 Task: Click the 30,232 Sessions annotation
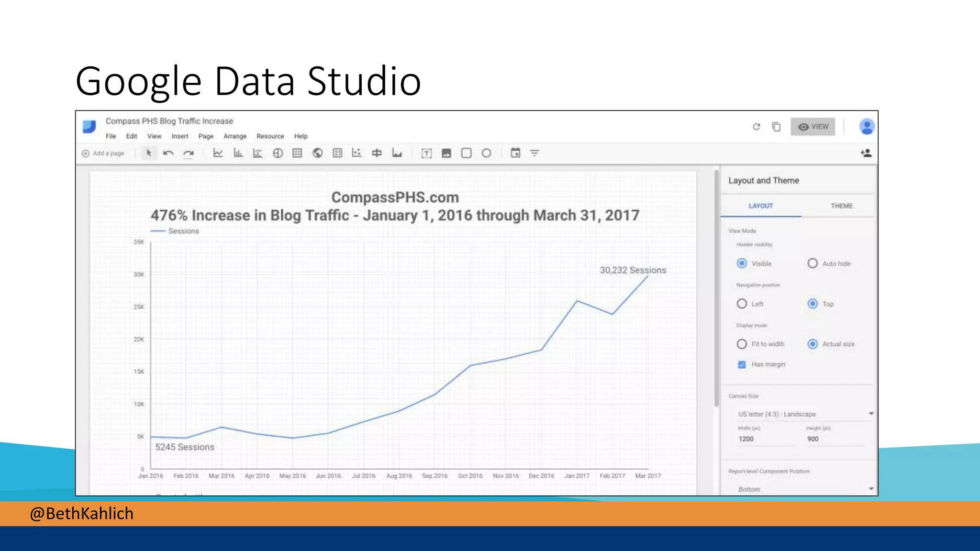point(633,270)
